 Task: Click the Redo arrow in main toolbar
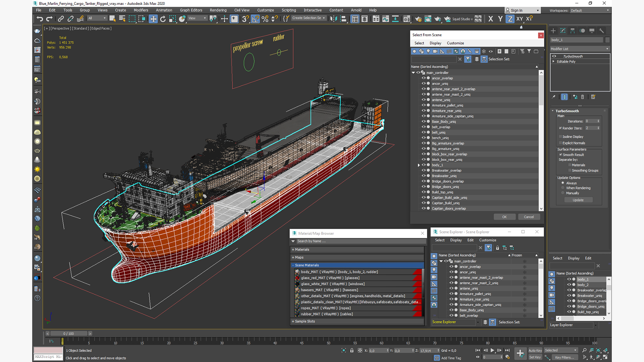[49, 19]
